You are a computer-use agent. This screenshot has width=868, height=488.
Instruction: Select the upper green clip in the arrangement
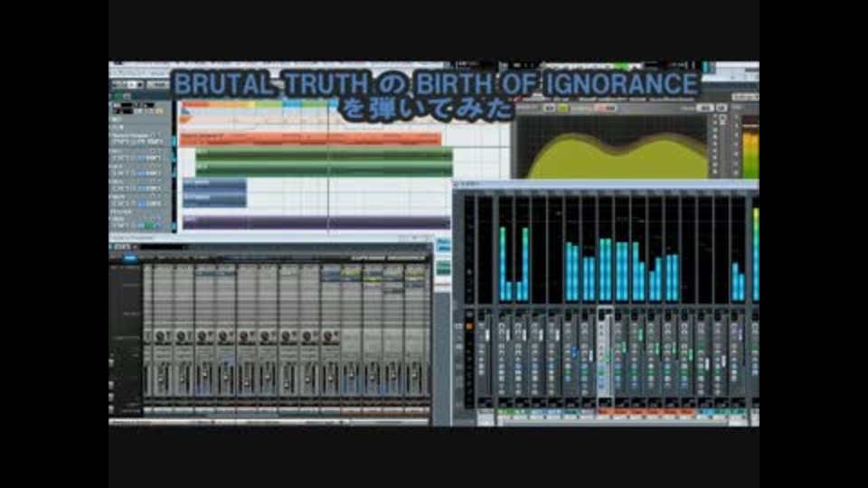[324, 155]
